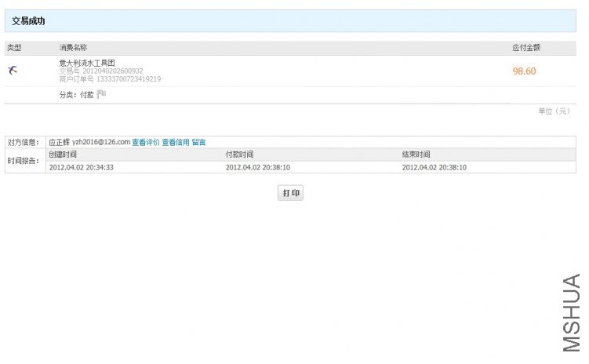The width and height of the screenshot is (589, 364).
Task: Click the 对方信息 row label
Action: pyautogui.click(x=24, y=142)
